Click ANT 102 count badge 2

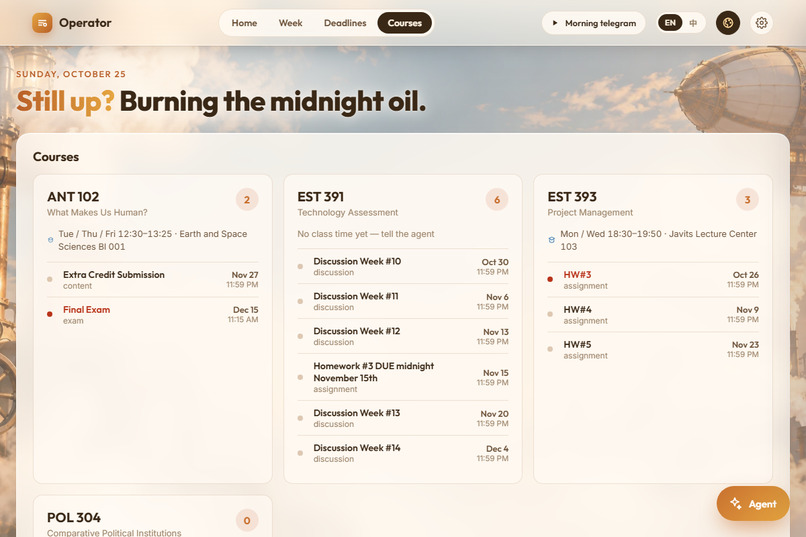pyautogui.click(x=247, y=199)
